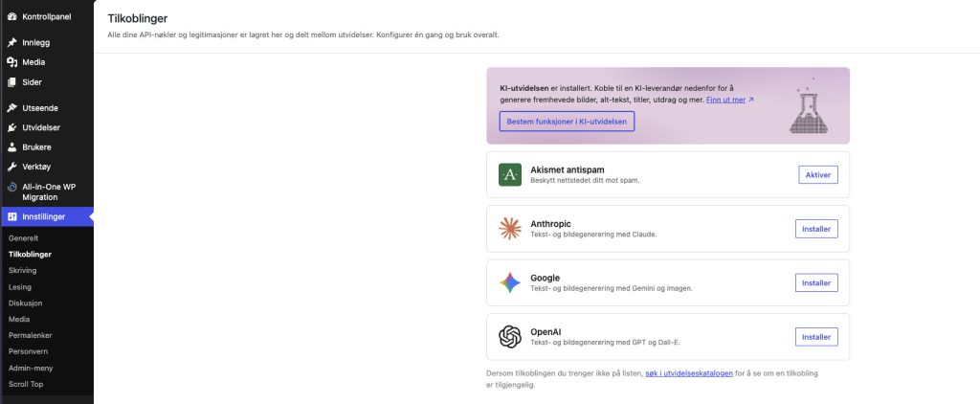Open the Diskusjon settings page
980x404 pixels.
point(26,303)
